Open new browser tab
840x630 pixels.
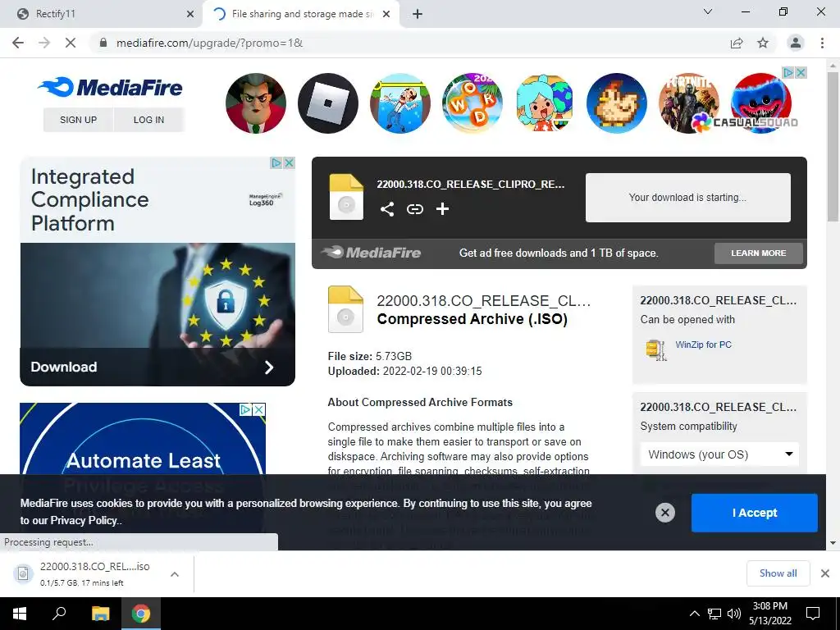418,14
